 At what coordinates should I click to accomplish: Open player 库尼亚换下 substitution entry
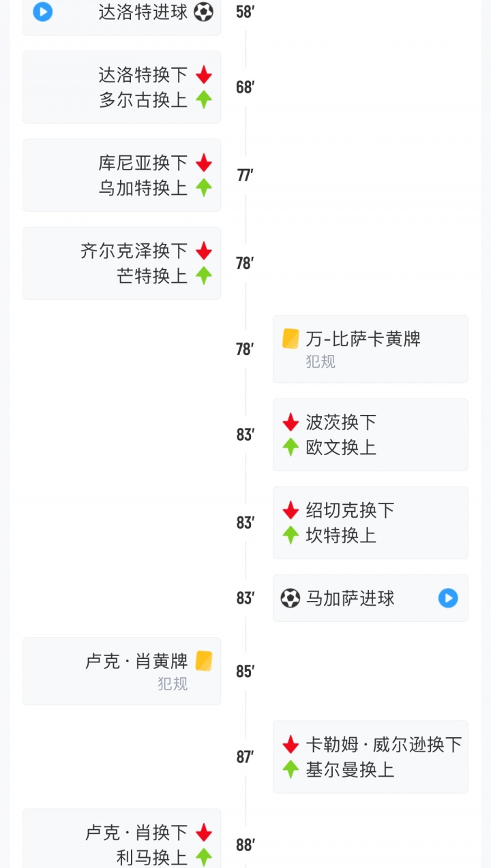coord(143,163)
